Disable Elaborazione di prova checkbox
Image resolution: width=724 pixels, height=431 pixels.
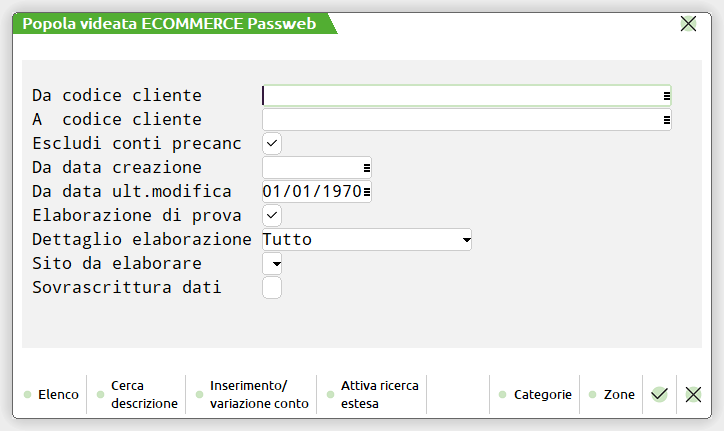coord(272,215)
